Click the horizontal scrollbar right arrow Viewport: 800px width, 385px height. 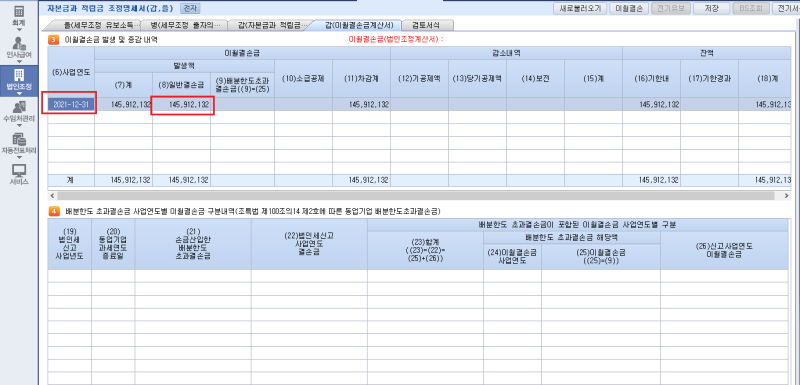click(787, 196)
